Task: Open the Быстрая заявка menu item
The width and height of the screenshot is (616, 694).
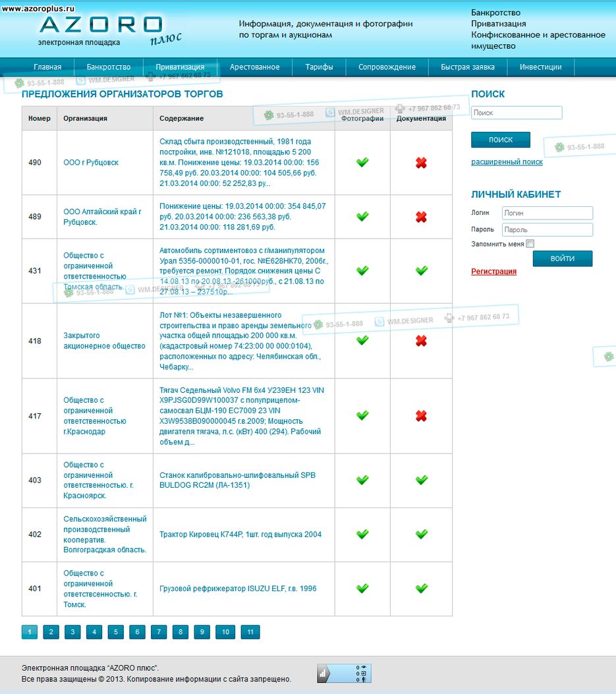Action: coord(467,67)
